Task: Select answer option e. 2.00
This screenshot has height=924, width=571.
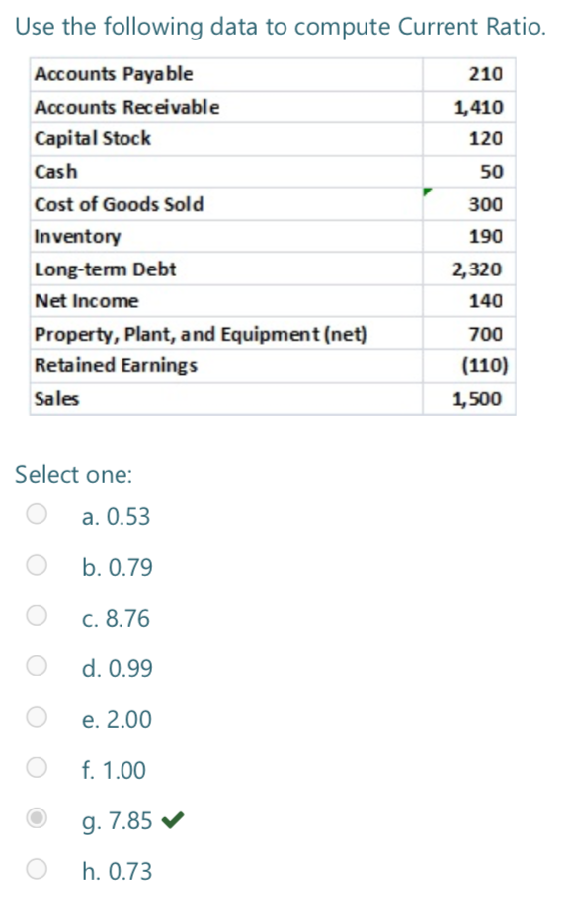Action: pos(36,717)
